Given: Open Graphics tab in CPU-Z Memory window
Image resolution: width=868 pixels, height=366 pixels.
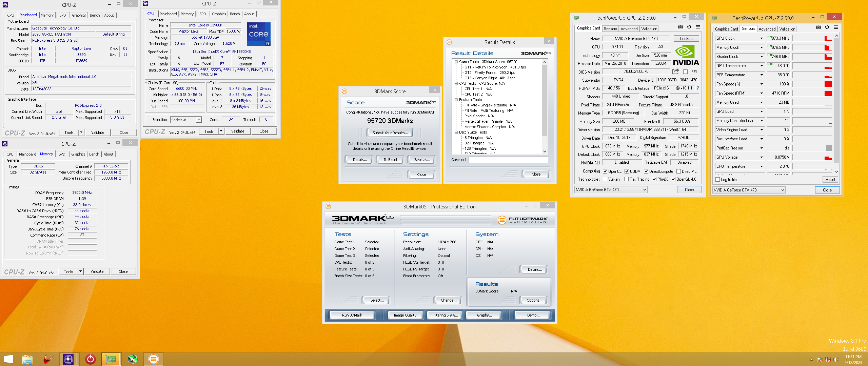Looking at the screenshot, I should [x=78, y=154].
